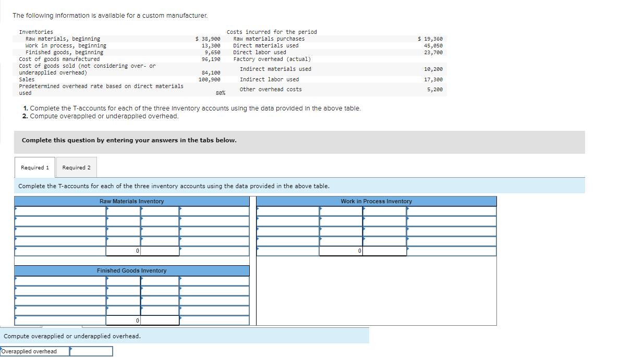Open the Overapplied overhead label selector
Screen dimensions: 644x357
pos(34,351)
